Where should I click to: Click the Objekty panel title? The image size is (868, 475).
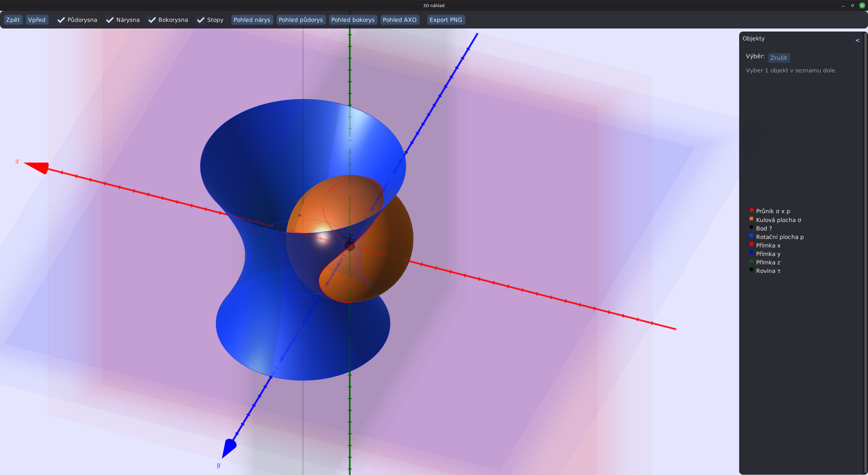coord(754,38)
